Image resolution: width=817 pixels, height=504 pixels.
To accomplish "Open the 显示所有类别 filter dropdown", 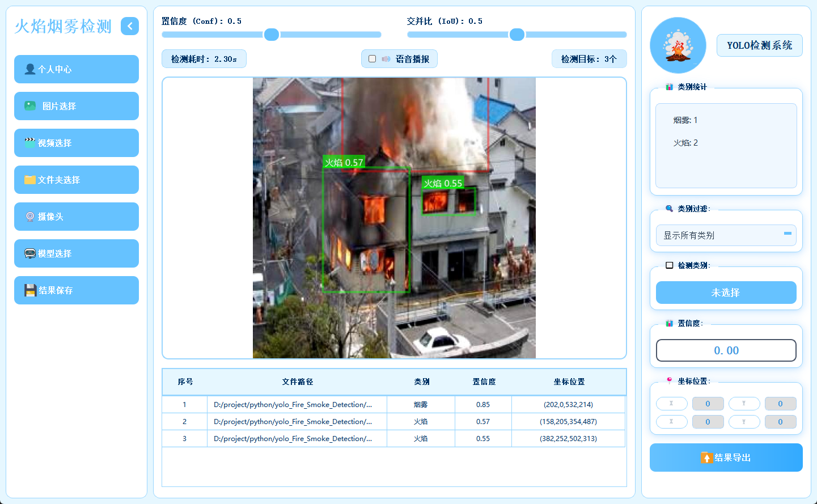I will click(x=726, y=235).
